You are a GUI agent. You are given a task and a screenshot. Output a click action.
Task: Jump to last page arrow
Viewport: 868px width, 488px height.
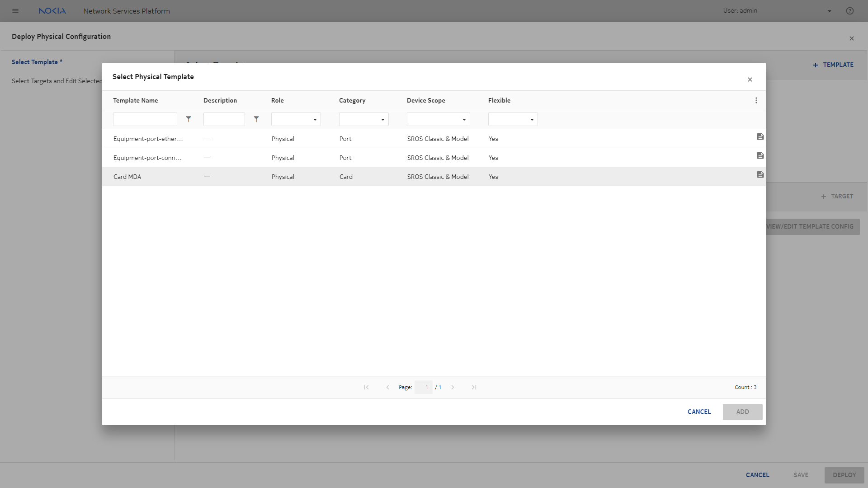pos(474,387)
